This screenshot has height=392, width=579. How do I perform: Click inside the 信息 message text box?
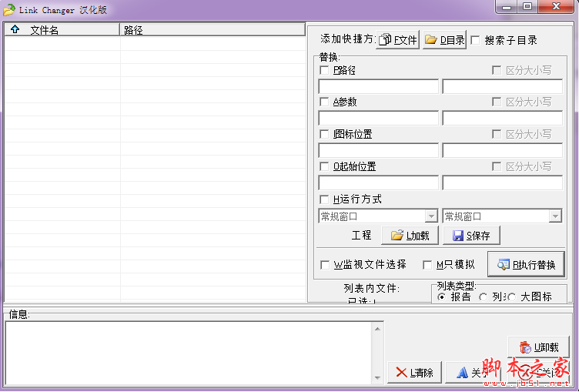189,353
